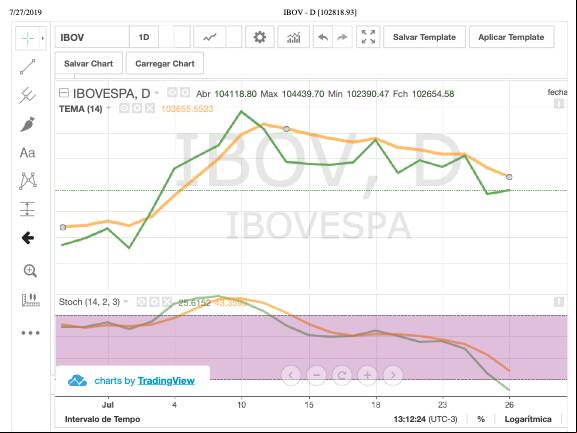Select the price range measuring tool
The width and height of the screenshot is (577, 433).
point(28,209)
